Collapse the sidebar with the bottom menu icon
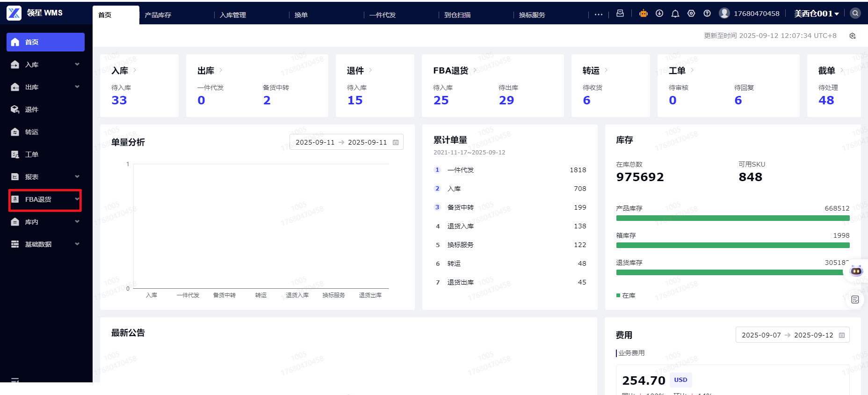Screen dimensions: 868x395 click(x=15, y=380)
